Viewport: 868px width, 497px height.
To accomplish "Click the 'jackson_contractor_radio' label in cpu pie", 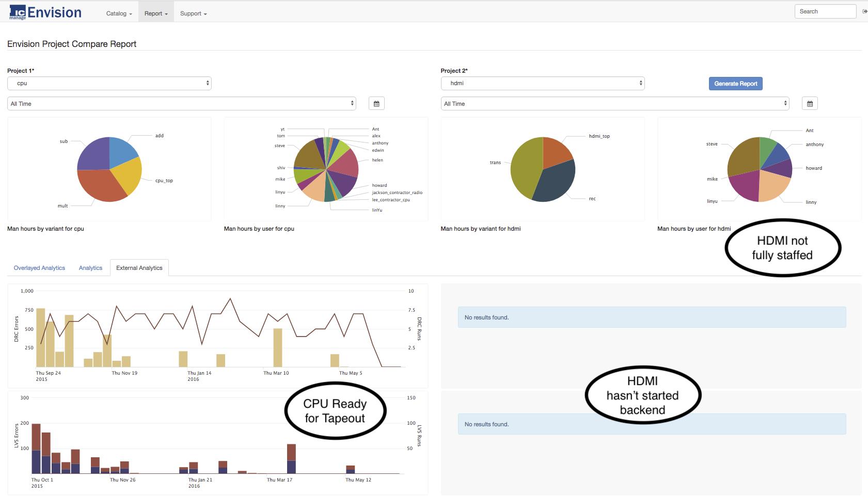I will [397, 193].
